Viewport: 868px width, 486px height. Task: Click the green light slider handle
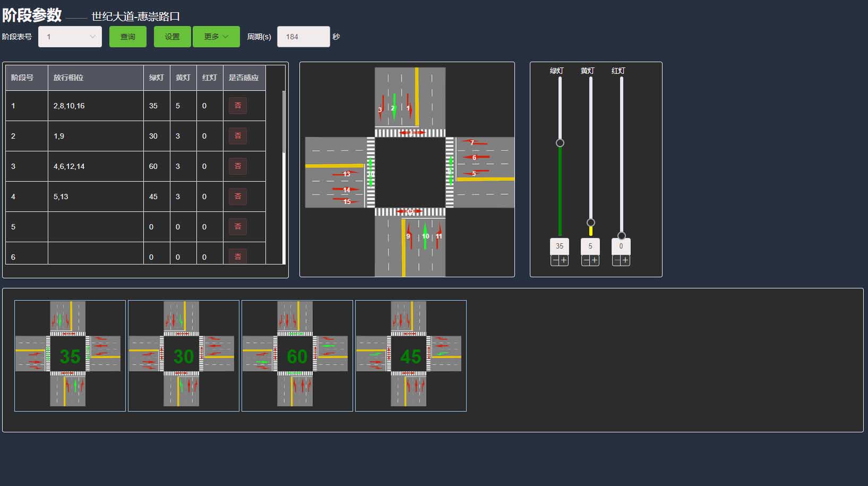(560, 143)
